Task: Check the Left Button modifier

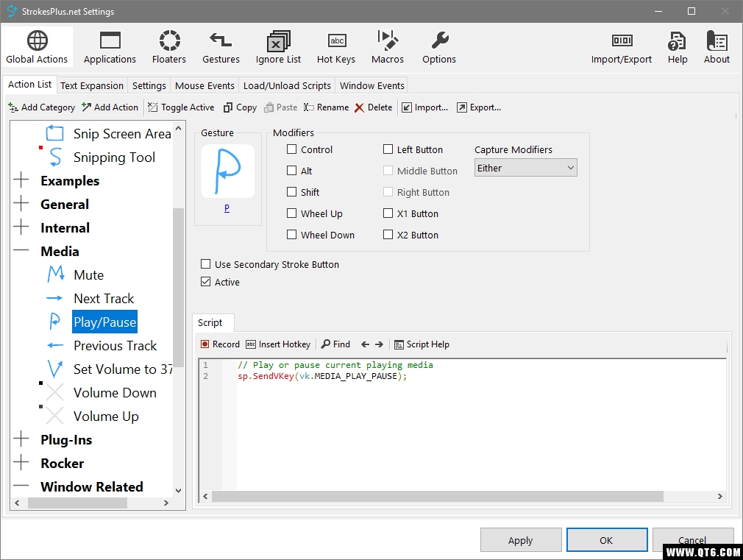Action: 388,149
